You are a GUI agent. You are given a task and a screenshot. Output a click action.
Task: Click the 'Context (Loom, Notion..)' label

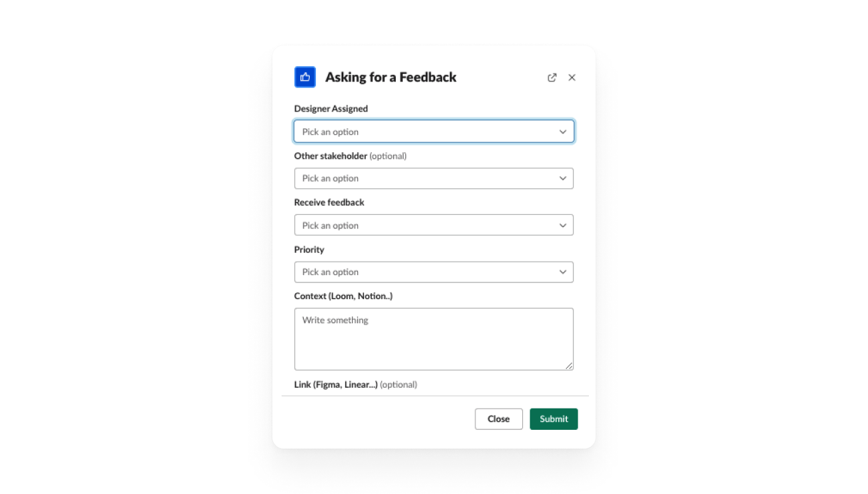tap(343, 296)
